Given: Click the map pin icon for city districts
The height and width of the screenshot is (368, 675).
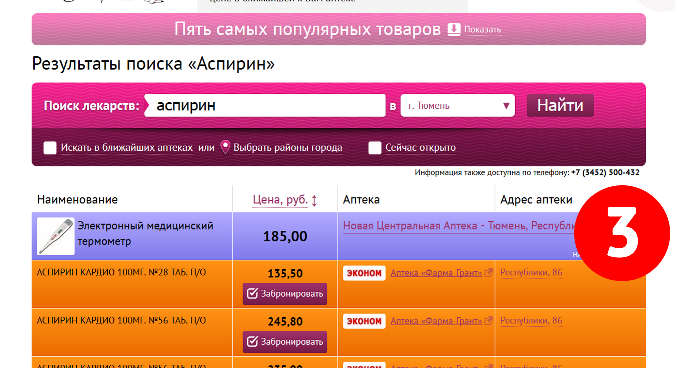Looking at the screenshot, I should click(x=225, y=147).
